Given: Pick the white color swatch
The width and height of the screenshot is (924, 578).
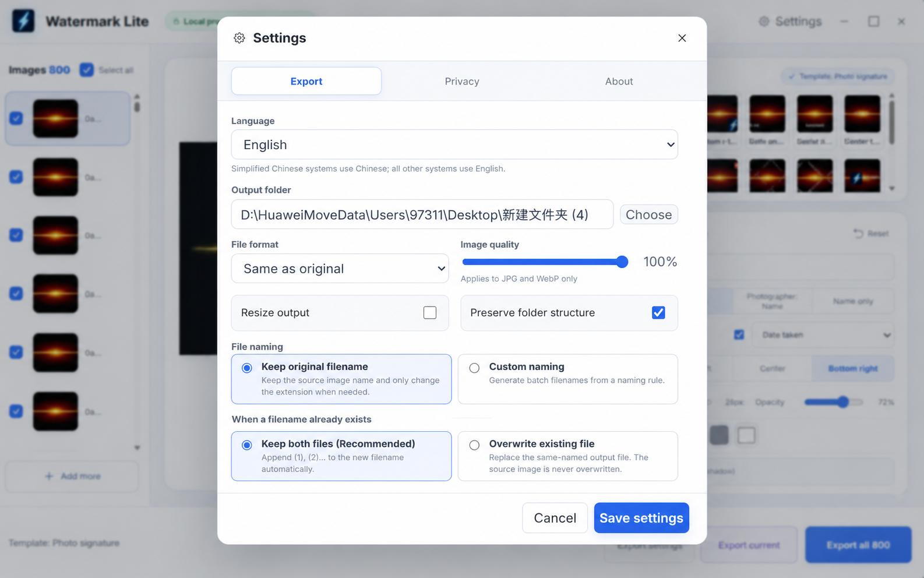Looking at the screenshot, I should pos(746,435).
